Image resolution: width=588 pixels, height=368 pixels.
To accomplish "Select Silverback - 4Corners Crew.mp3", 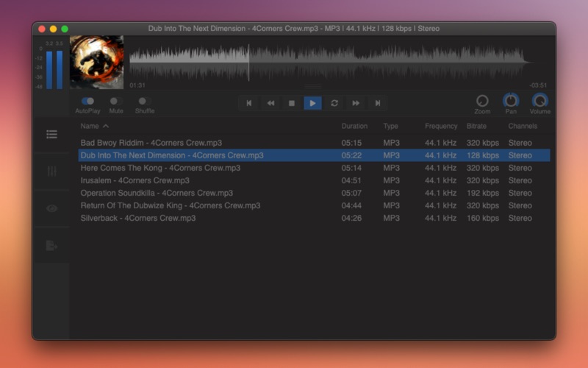I will 314,218.
